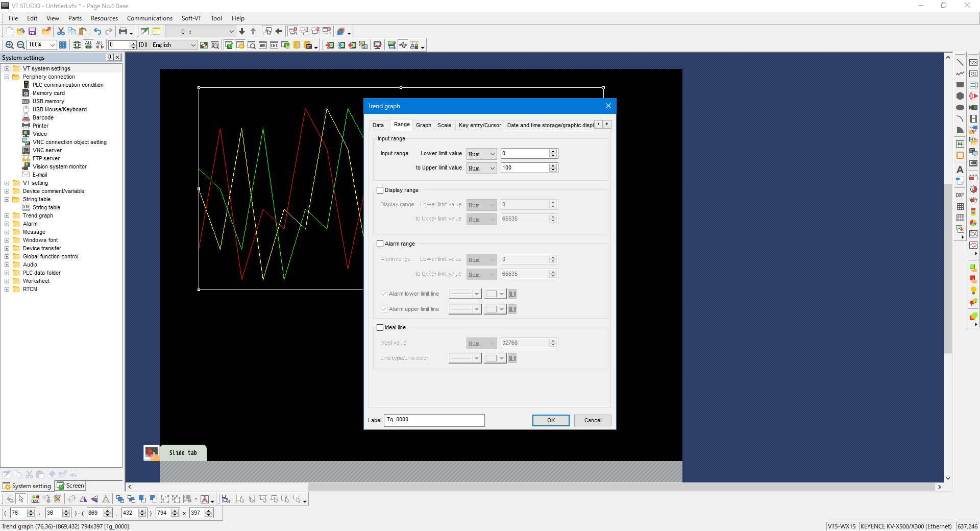Click the Zoom in magnifier icon
Viewport: 980px width, 531px height.
pyautogui.click(x=9, y=45)
